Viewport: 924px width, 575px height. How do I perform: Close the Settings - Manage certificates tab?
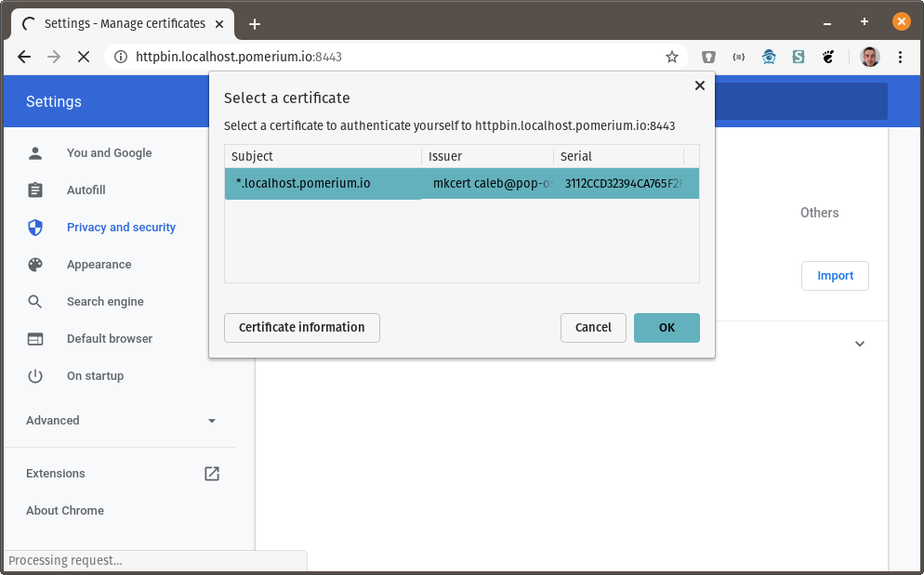tap(219, 24)
